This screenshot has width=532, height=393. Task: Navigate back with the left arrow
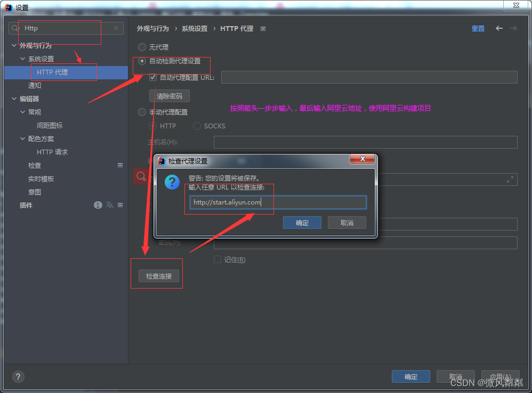click(x=499, y=28)
